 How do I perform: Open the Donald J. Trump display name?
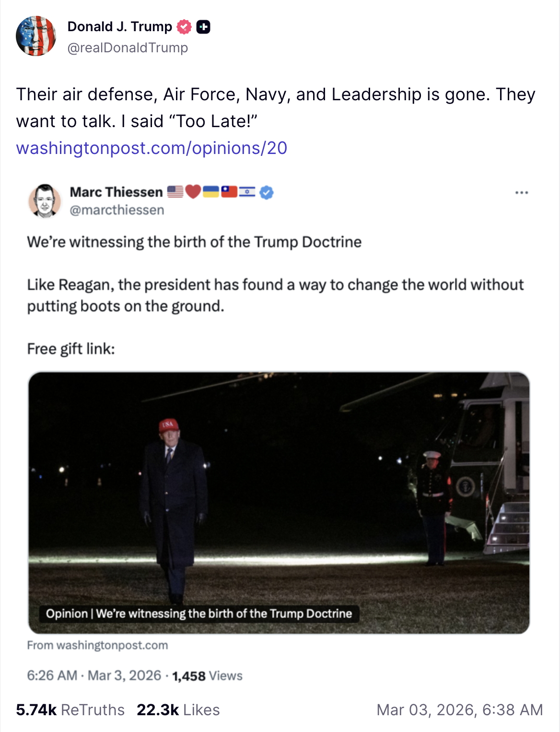tap(120, 27)
